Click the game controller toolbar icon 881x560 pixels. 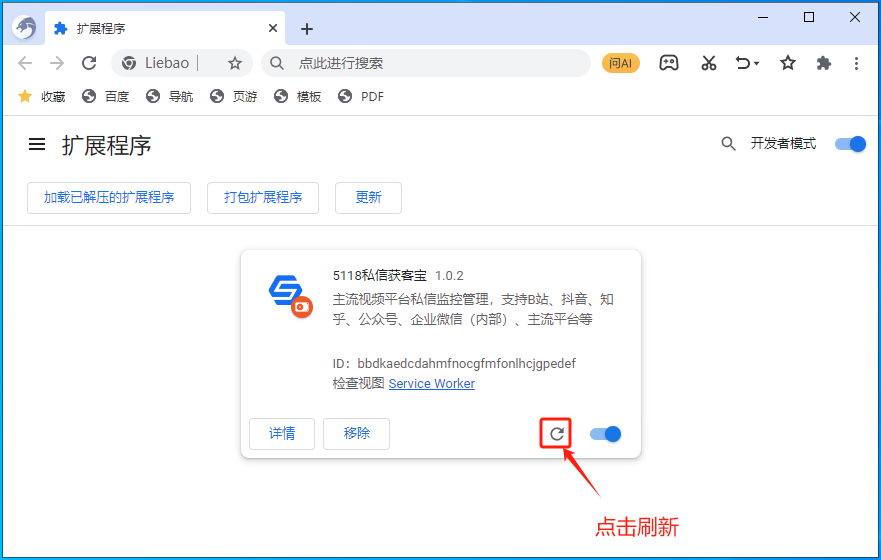point(668,63)
